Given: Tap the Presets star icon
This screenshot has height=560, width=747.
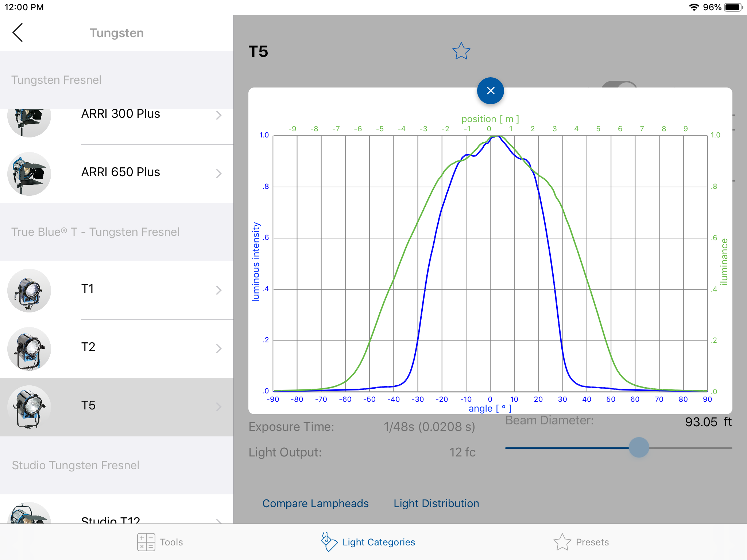Looking at the screenshot, I should click(x=562, y=542).
